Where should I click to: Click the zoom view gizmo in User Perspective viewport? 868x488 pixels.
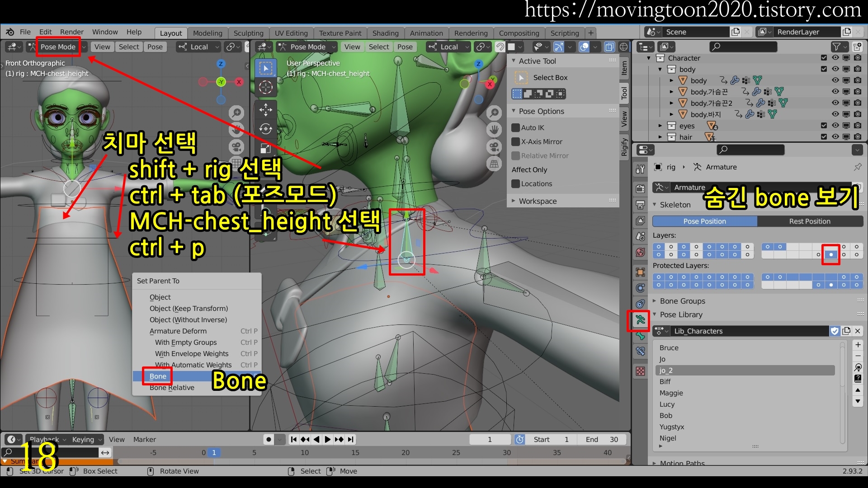[495, 113]
